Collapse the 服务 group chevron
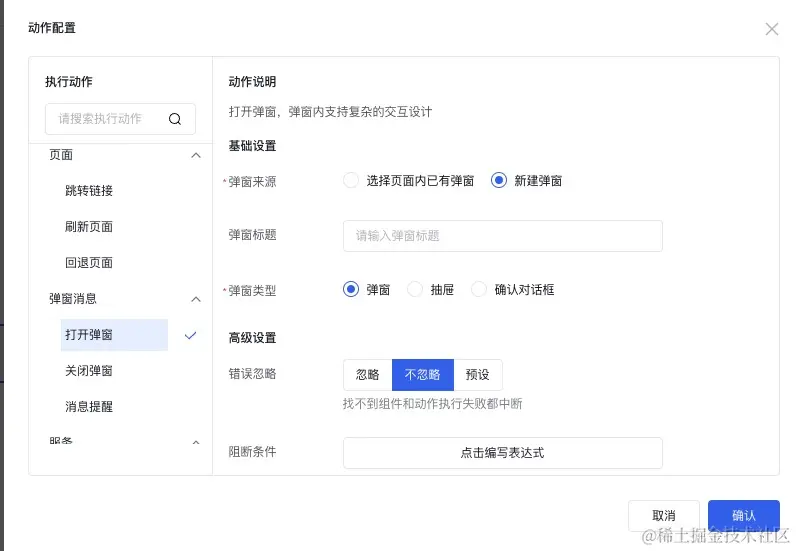Viewport: 796px width, 551px height. tap(195, 443)
